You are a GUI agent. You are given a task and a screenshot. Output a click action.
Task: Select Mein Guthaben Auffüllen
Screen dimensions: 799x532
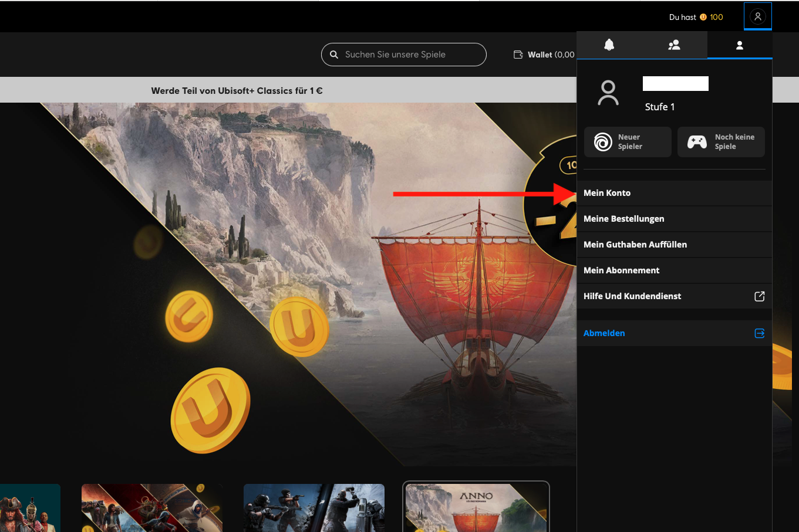674,245
